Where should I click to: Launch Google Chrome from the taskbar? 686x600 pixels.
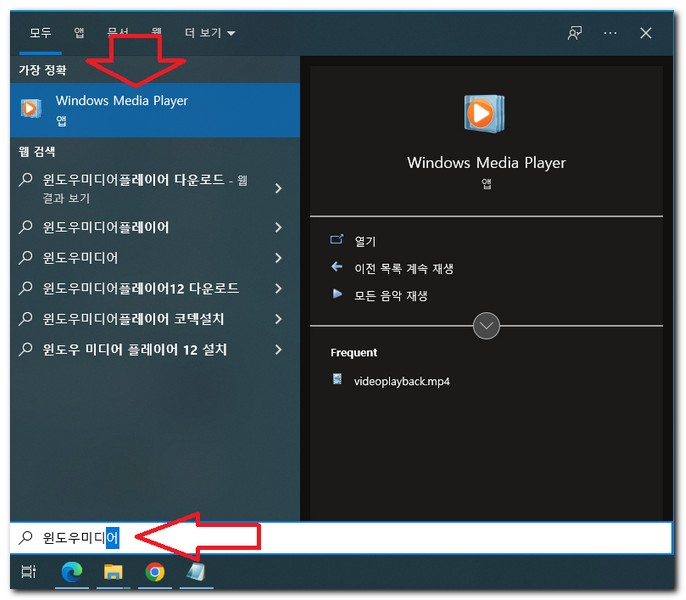(x=155, y=572)
